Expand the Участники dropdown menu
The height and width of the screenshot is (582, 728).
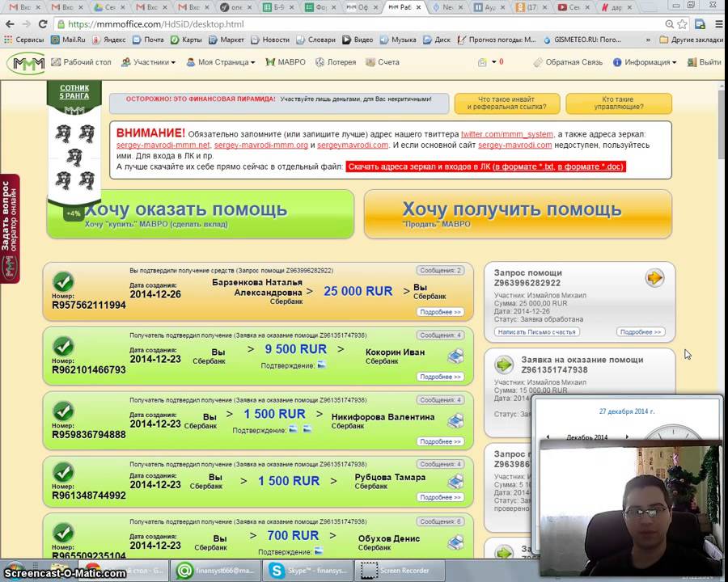coord(148,62)
